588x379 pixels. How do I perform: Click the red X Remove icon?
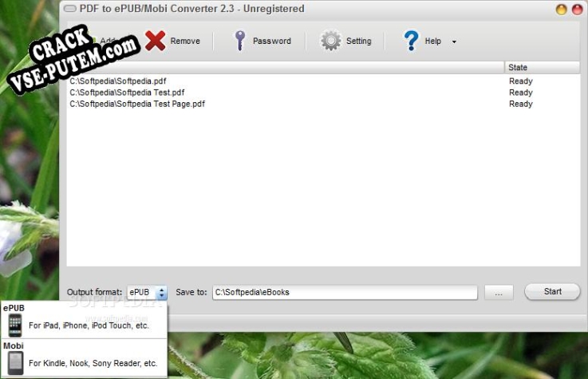tap(155, 41)
